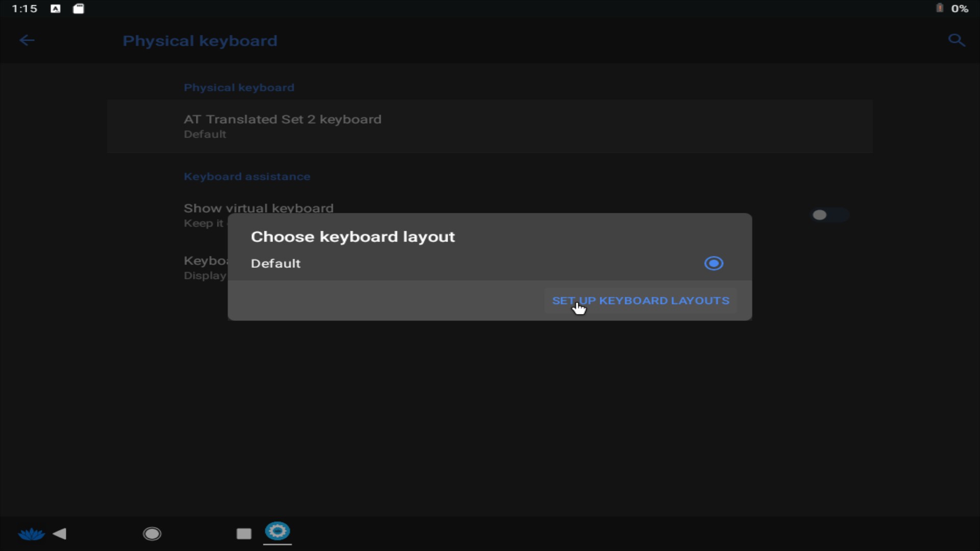Click SET UP KEYBOARD LAYOUTS button
Image resolution: width=980 pixels, height=551 pixels.
641,300
